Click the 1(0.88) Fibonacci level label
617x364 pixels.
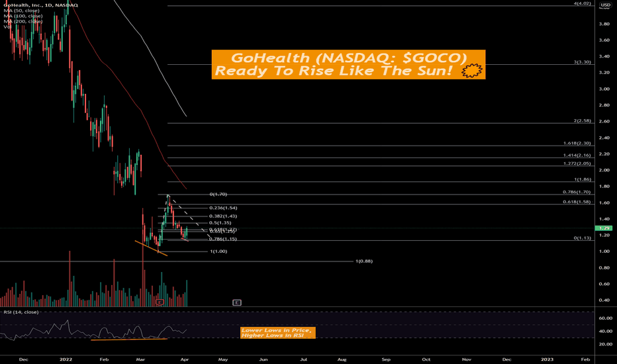(364, 261)
